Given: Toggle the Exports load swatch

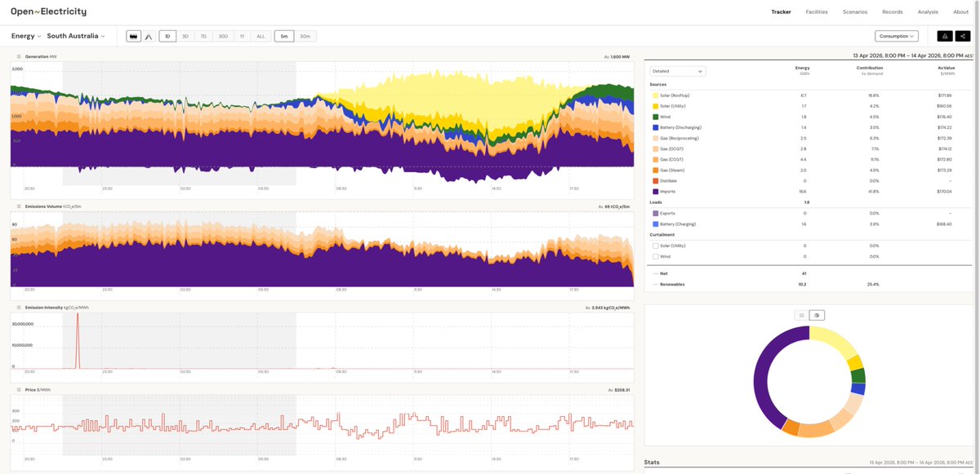Looking at the screenshot, I should (655, 213).
